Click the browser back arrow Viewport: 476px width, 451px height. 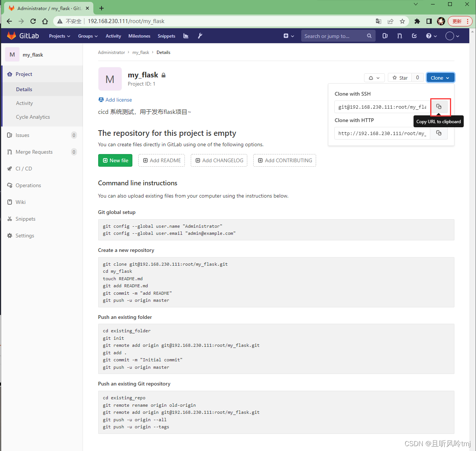point(9,21)
